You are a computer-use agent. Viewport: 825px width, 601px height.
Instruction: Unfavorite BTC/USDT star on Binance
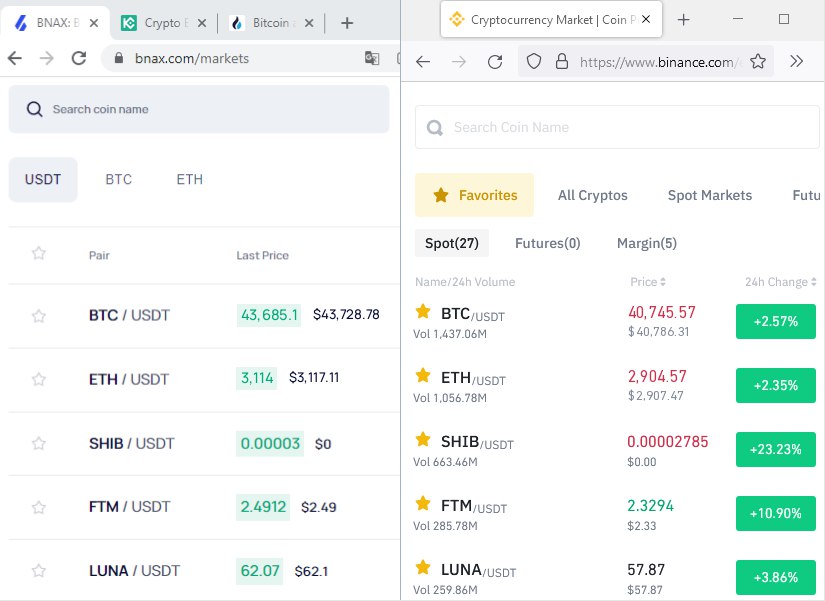(423, 311)
